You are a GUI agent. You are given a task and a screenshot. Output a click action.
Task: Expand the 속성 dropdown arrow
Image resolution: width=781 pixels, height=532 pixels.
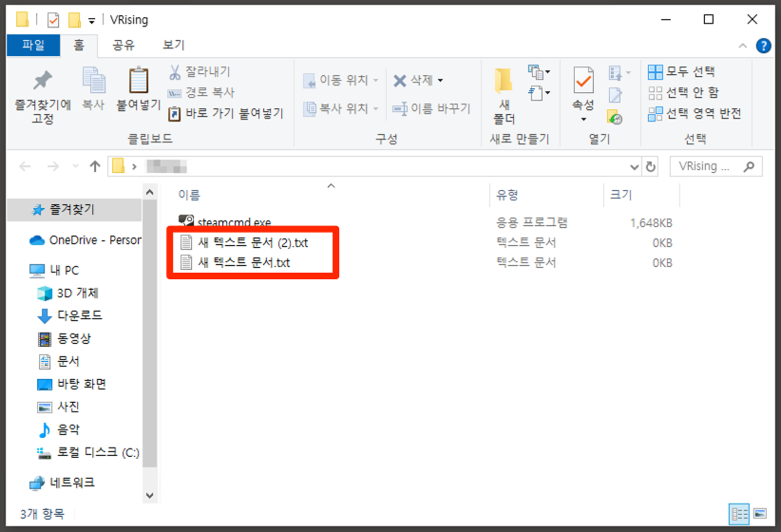[583, 119]
